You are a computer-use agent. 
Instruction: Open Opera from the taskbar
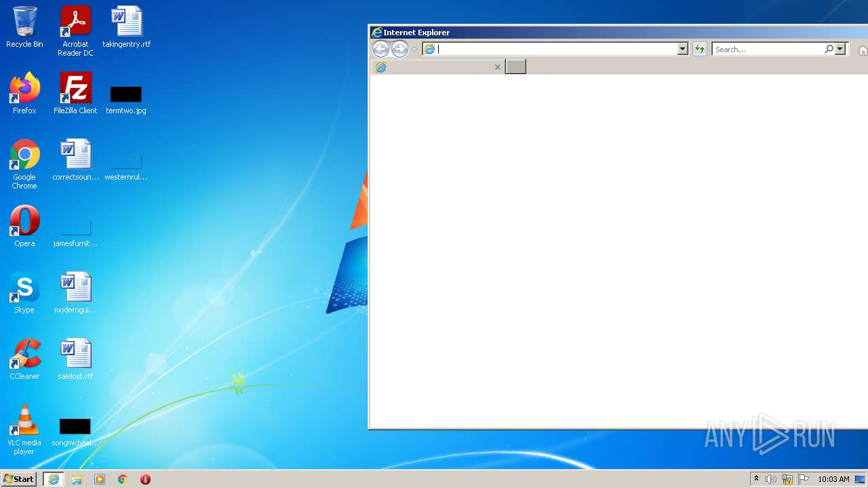click(145, 479)
